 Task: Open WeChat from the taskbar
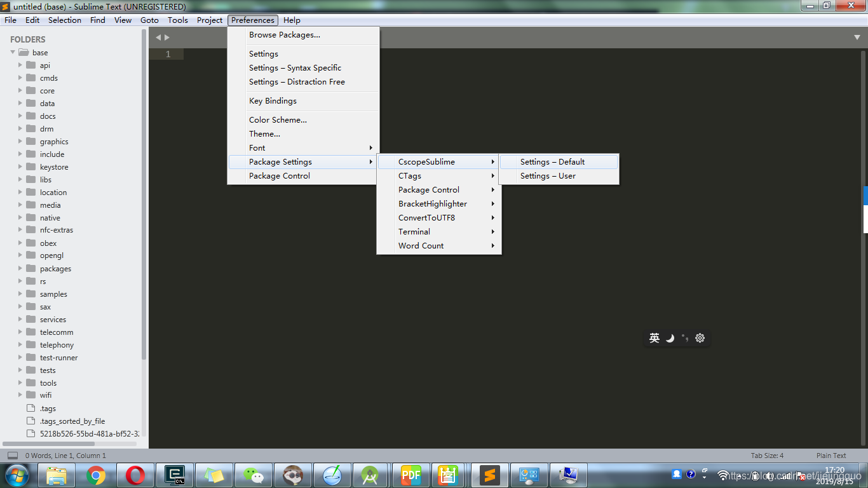click(254, 475)
